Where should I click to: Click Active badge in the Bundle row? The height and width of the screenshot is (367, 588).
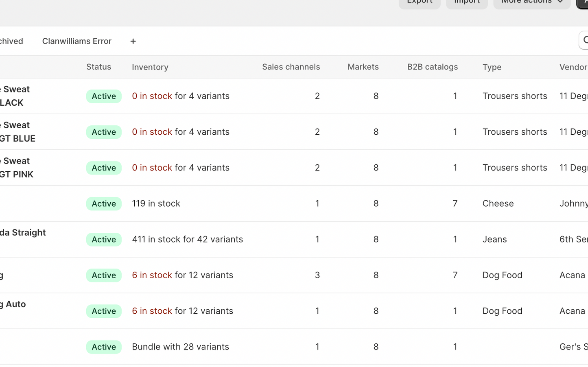pyautogui.click(x=104, y=347)
